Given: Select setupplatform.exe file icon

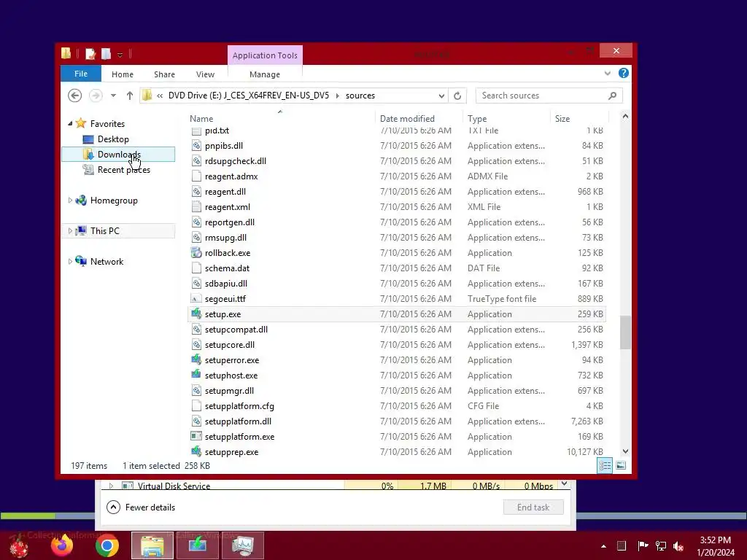Looking at the screenshot, I should coord(196,436).
